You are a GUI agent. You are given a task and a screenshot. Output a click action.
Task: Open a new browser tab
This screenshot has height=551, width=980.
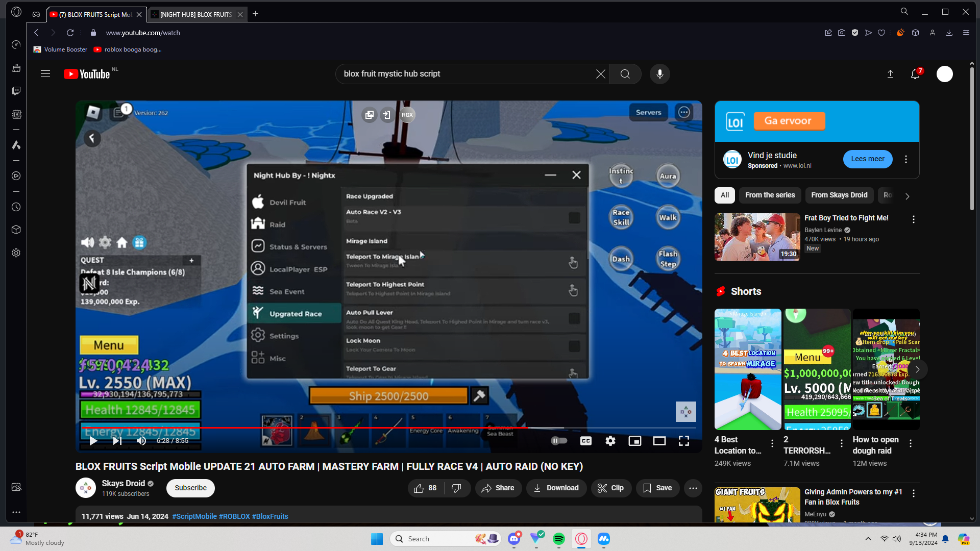click(x=255, y=14)
